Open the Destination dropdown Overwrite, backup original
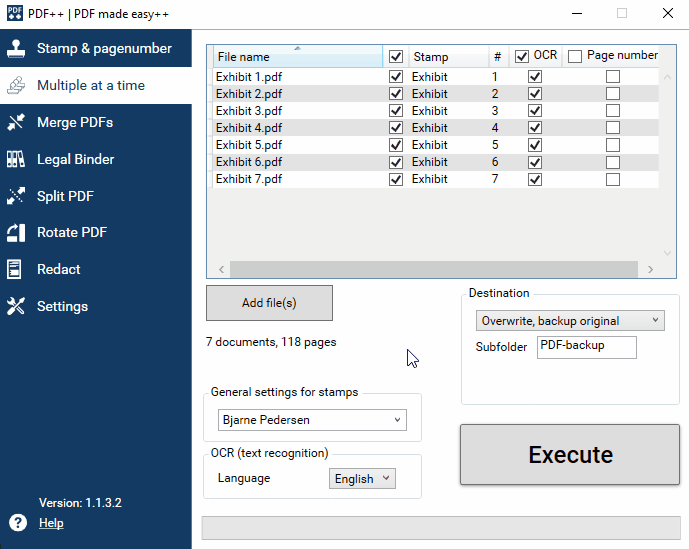The image size is (689, 549). pos(570,320)
